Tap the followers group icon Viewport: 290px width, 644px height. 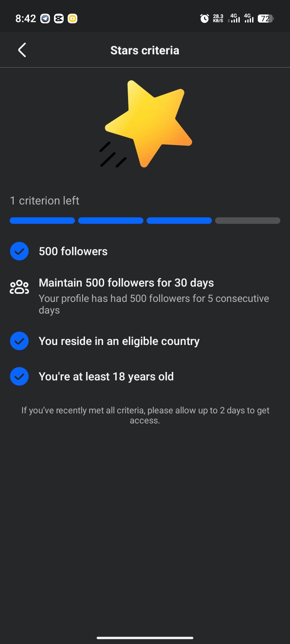click(19, 287)
